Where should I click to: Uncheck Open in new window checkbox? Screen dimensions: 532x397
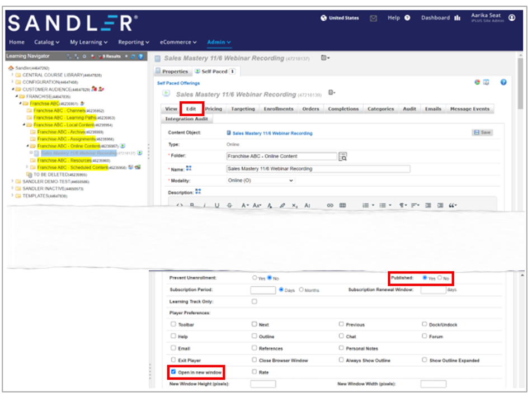click(173, 371)
